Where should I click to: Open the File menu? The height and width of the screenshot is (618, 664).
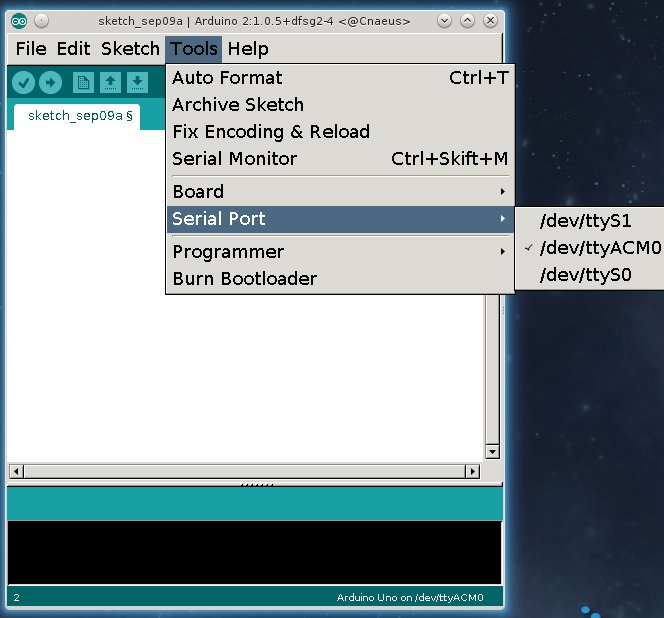point(31,49)
